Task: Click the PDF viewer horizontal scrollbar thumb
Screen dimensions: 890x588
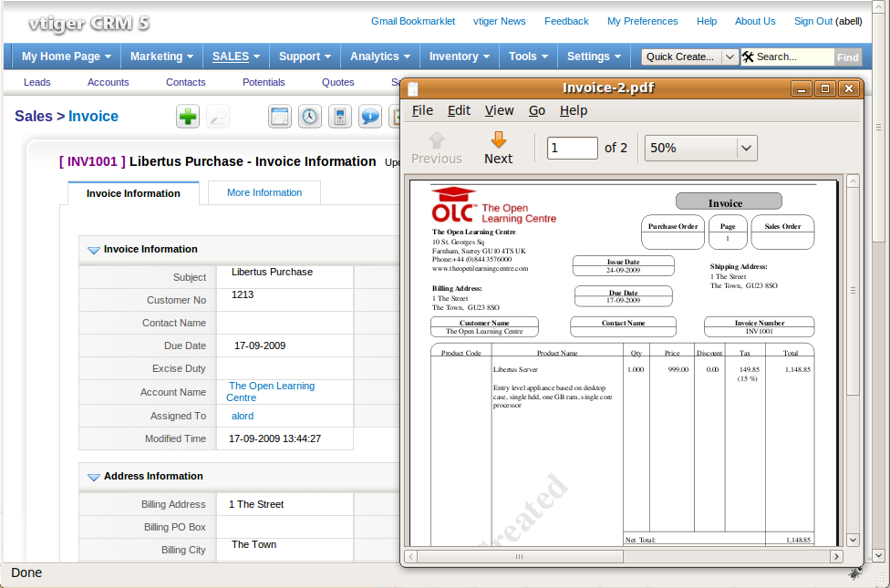Action: tap(519, 557)
